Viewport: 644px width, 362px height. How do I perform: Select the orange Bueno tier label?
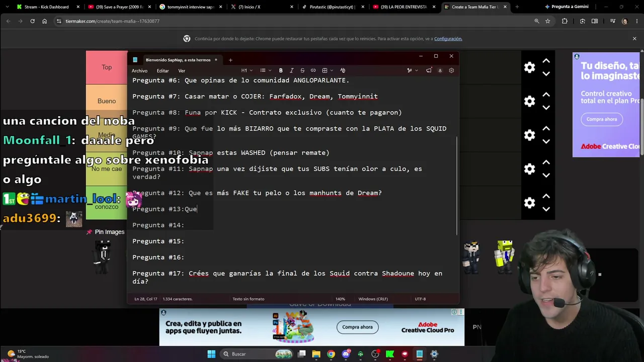click(107, 101)
